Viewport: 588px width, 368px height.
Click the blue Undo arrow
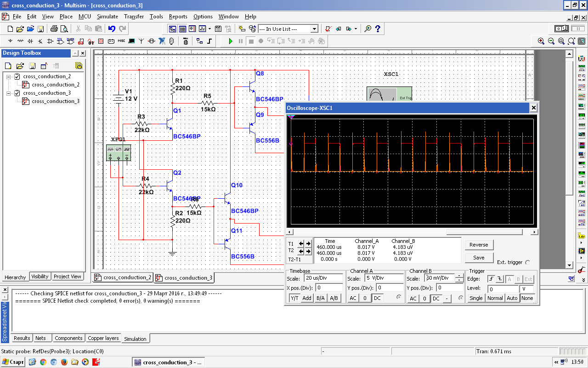pos(112,29)
